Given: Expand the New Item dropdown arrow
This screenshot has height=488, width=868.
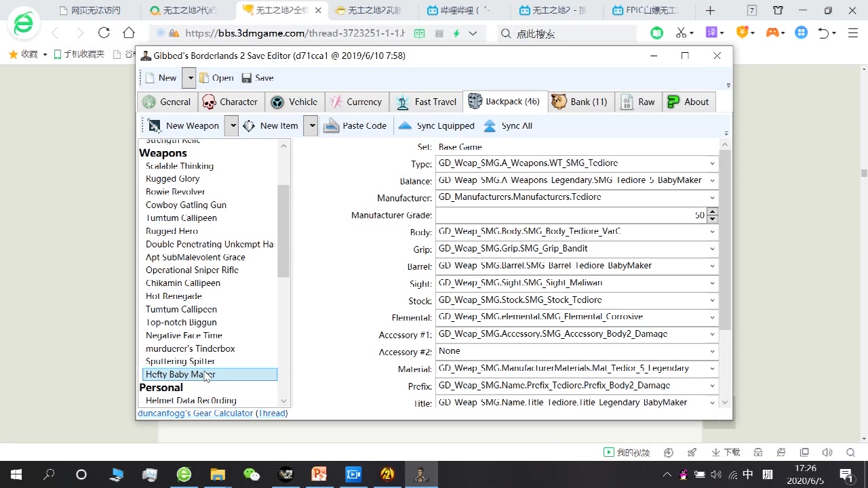Looking at the screenshot, I should pyautogui.click(x=311, y=125).
